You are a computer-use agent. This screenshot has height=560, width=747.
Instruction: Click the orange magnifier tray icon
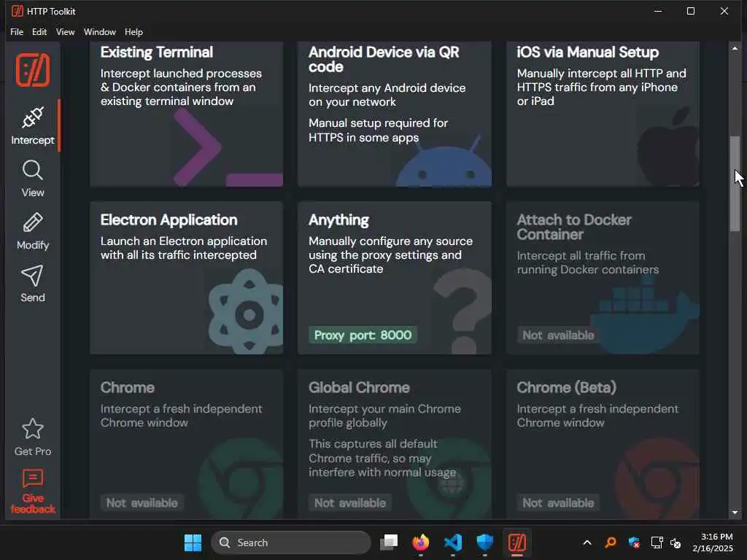tap(611, 542)
